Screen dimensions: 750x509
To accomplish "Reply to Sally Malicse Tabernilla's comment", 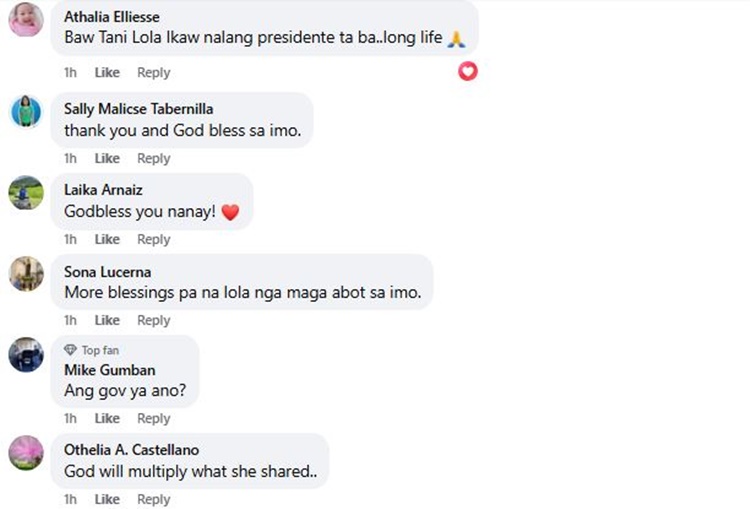I will pyautogui.click(x=154, y=159).
